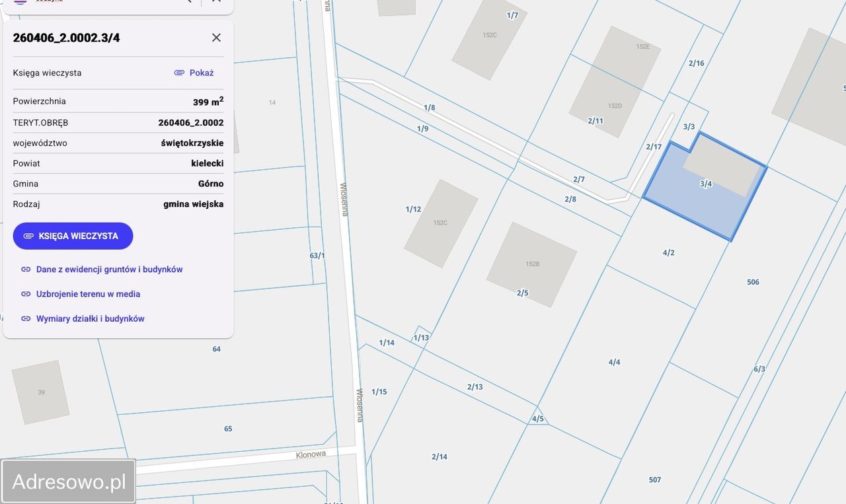The width and height of the screenshot is (846, 504).
Task: Click building 152C on parcel 1/12
Action: pyautogui.click(x=441, y=223)
